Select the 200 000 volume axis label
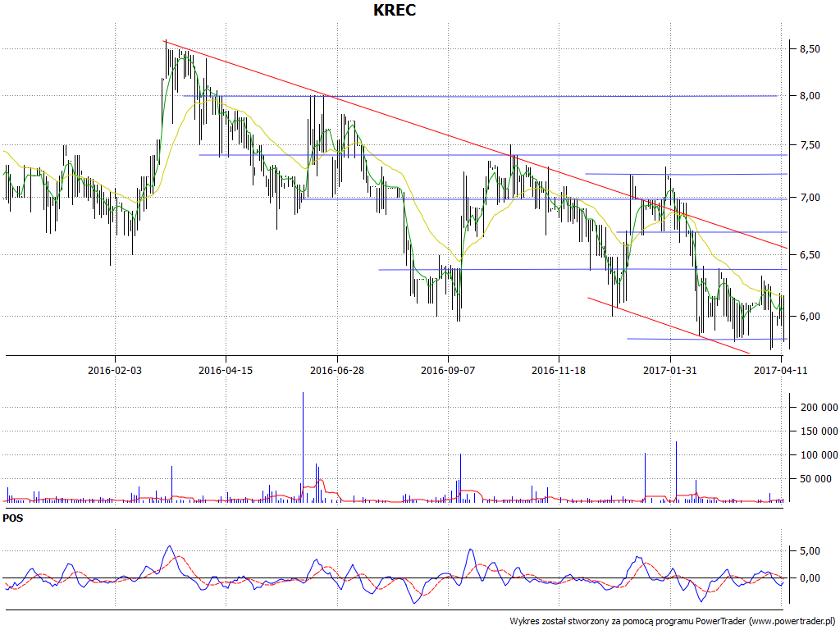This screenshot has height=630, width=840. [819, 408]
